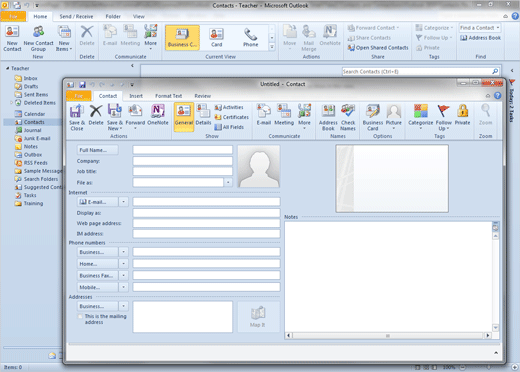This screenshot has height=372, width=520.
Task: Click the Business... phone button
Action: pos(98,252)
